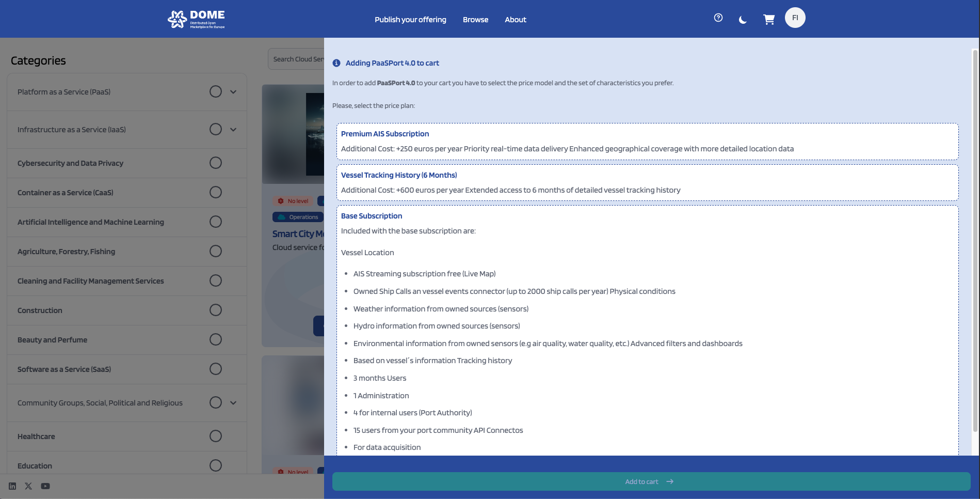Open Publish your offering menu
This screenshot has width=980, height=499.
tap(410, 20)
